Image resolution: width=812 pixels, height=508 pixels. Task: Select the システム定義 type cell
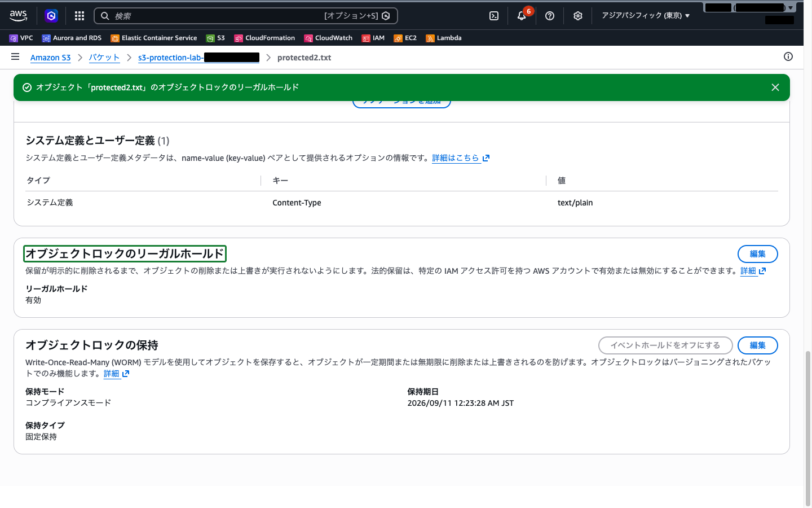coord(50,203)
